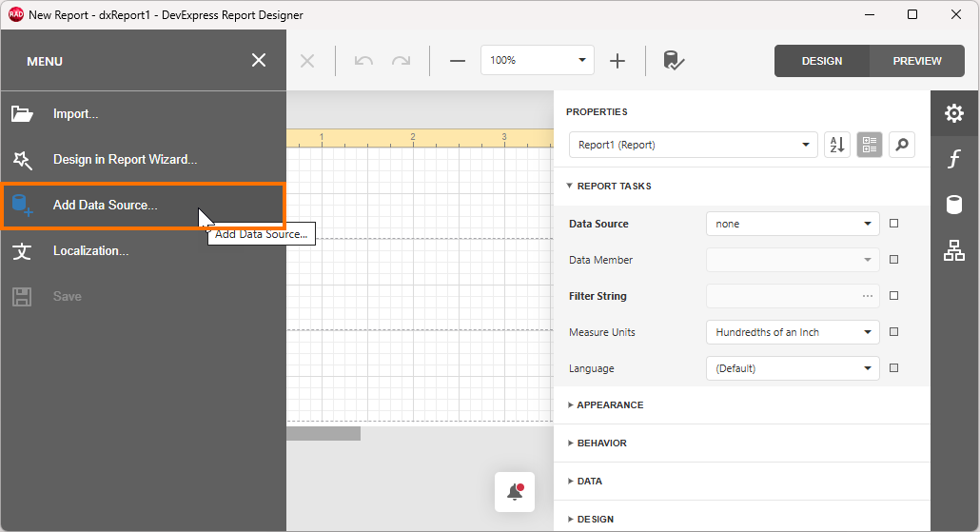Click the Localization character icon
The width and height of the screenshot is (980, 532).
click(22, 250)
